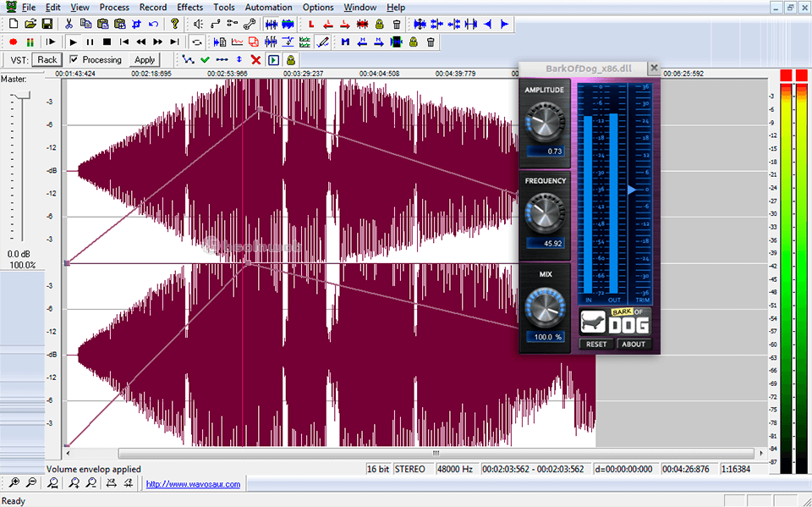Click the speaker volume icon

196,23
